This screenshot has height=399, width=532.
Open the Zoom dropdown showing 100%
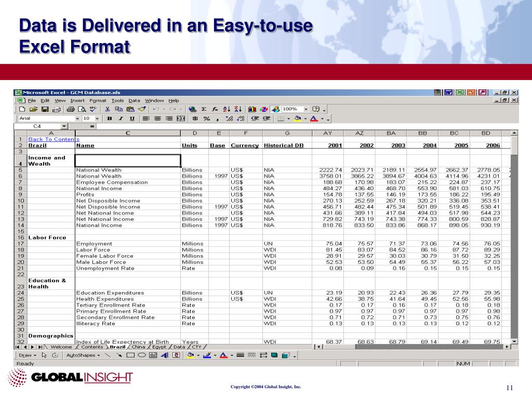coord(306,109)
